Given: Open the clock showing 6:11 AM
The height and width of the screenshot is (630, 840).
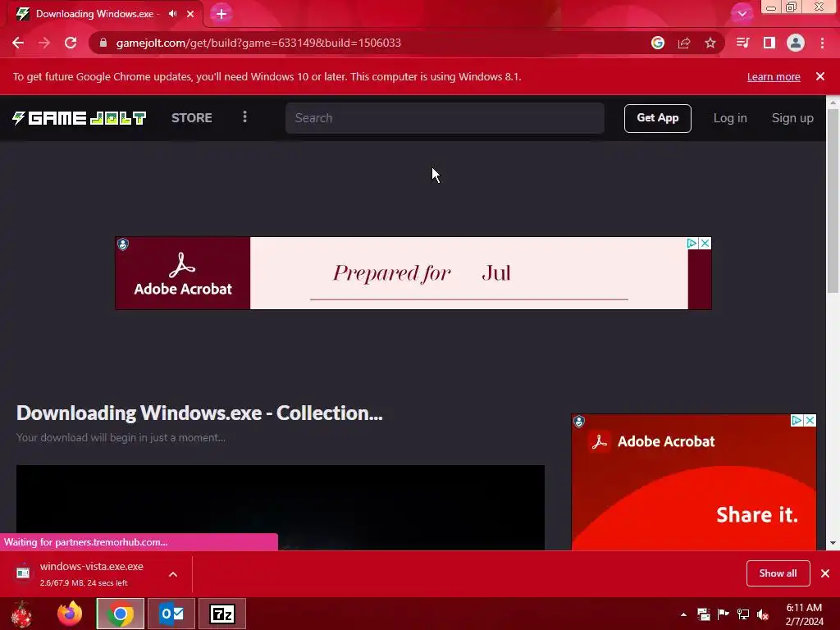Looking at the screenshot, I should point(804,614).
